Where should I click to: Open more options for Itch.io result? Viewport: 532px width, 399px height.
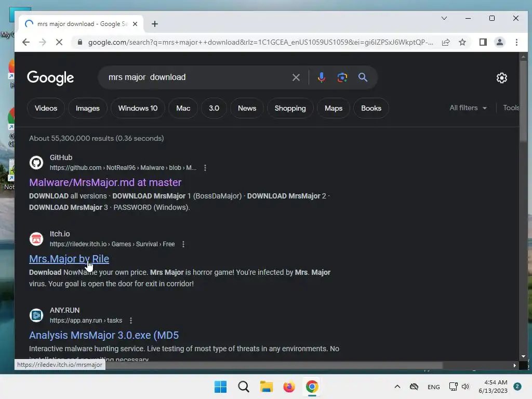[x=183, y=244]
